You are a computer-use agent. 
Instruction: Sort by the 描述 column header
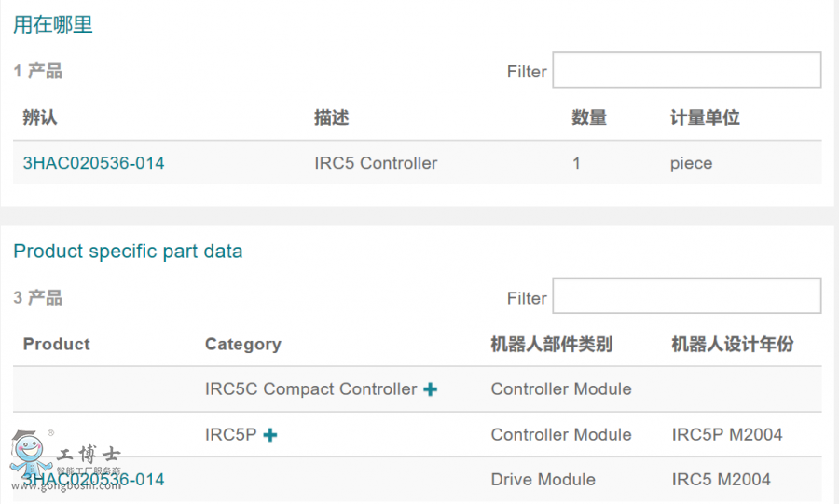[331, 117]
